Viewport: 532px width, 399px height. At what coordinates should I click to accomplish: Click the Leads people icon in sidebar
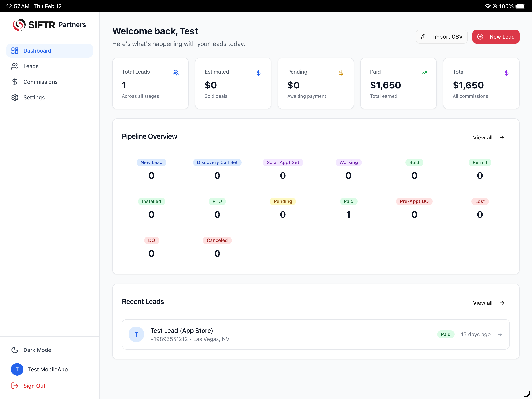point(15,66)
